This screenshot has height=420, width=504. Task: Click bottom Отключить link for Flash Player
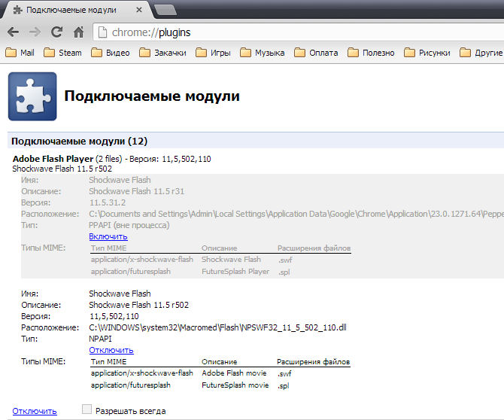(35, 411)
